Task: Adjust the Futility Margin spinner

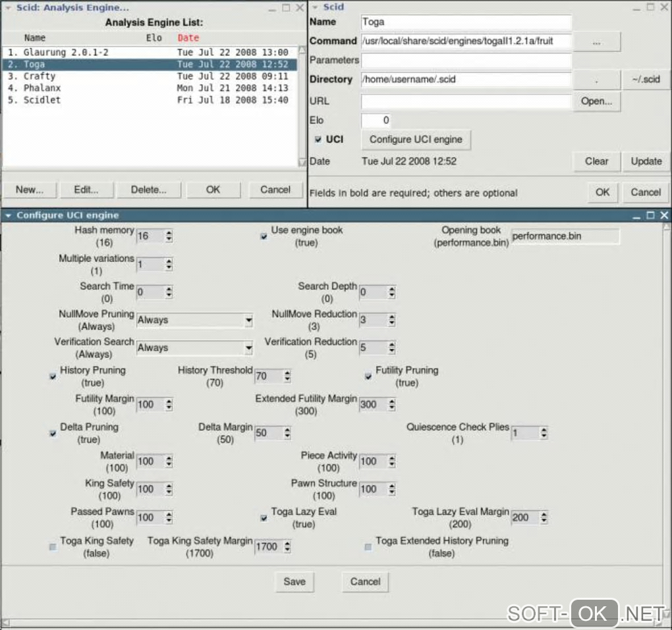Action: pyautogui.click(x=155, y=405)
